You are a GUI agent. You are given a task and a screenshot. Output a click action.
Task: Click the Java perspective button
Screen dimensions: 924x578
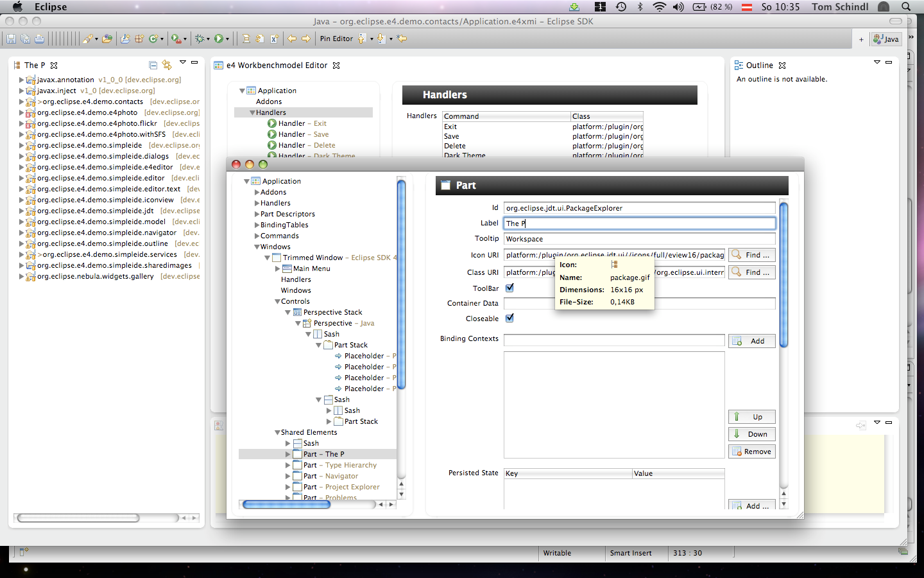pos(886,39)
